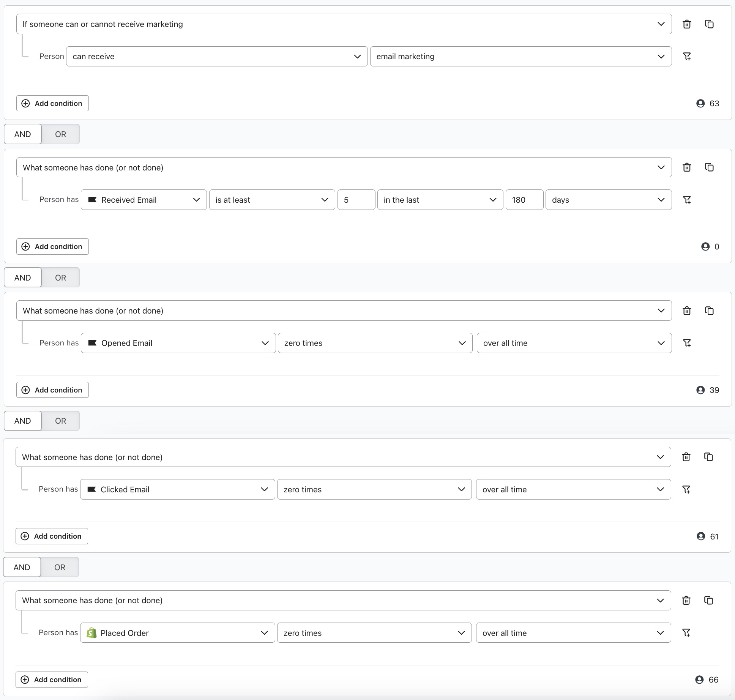Viewport: 735px width, 700px height.
Task: Select the AND operator below Clicked Email condition
Action: click(x=23, y=567)
